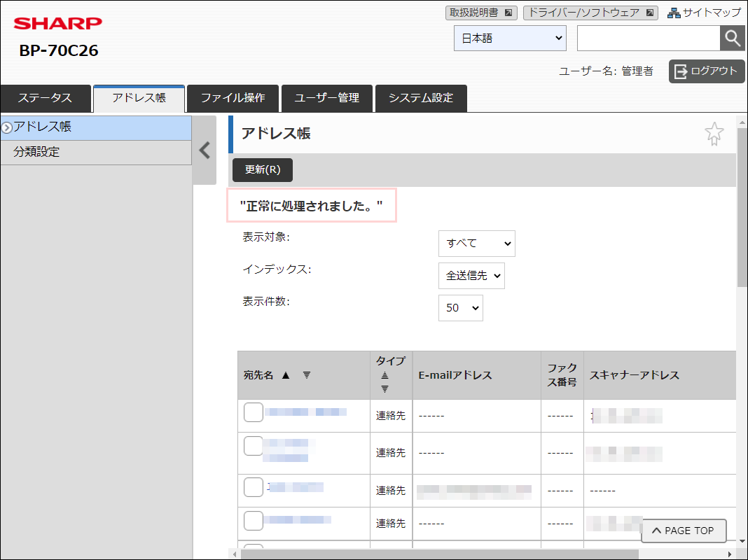
Task: Sort 宛先名 column ascending with black triangle
Action: (x=285, y=375)
